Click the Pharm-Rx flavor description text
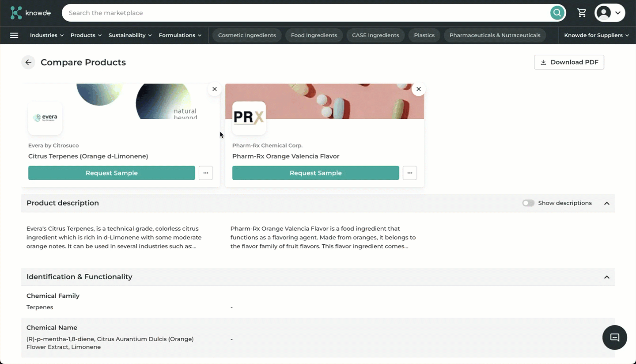636x364 pixels. 323,238
